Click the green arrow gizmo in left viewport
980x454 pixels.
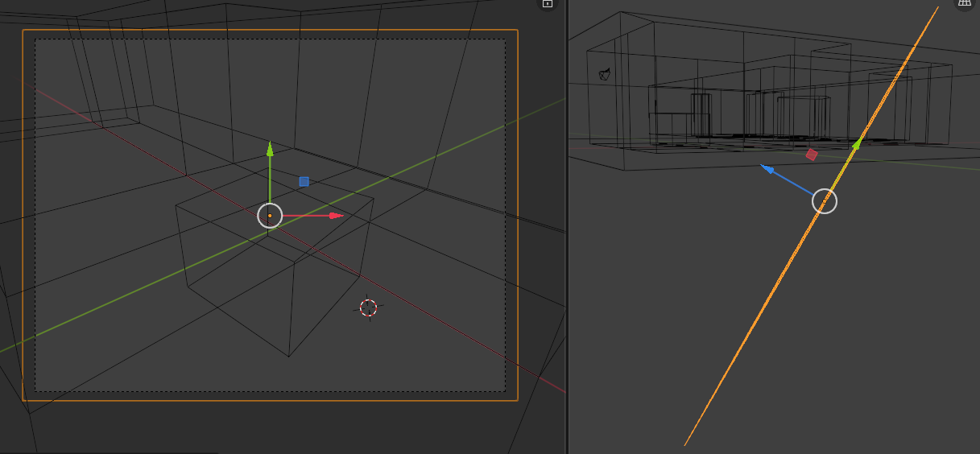tap(270, 150)
